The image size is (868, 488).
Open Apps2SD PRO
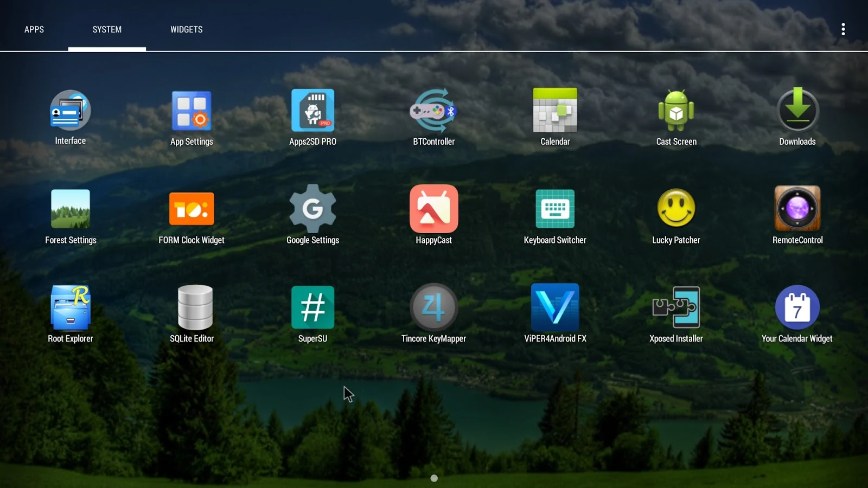tap(313, 111)
